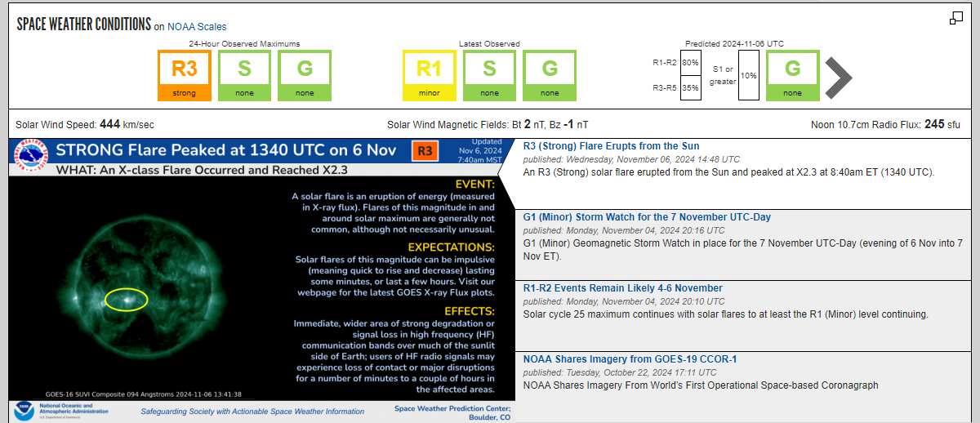The image size is (980, 423).
Task: Open R1-R2 Events Remain Likely headline
Action: pyautogui.click(x=622, y=288)
